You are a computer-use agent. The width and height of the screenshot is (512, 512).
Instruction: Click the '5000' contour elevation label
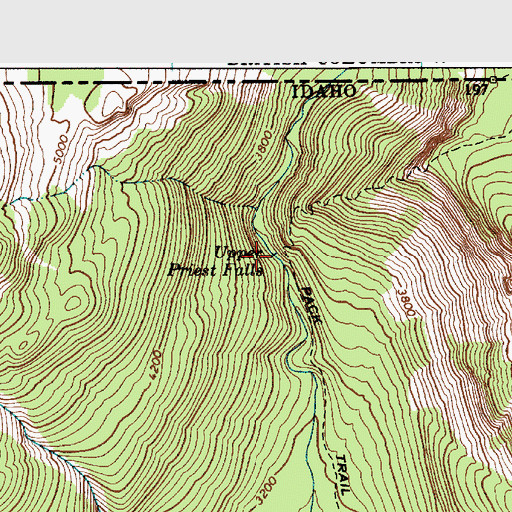[62, 150]
